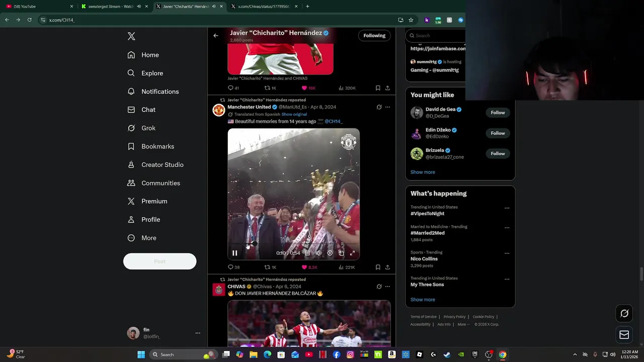Open Grok icon on CHIVAS post
The height and width of the screenshot is (362, 644).
pyautogui.click(x=379, y=287)
